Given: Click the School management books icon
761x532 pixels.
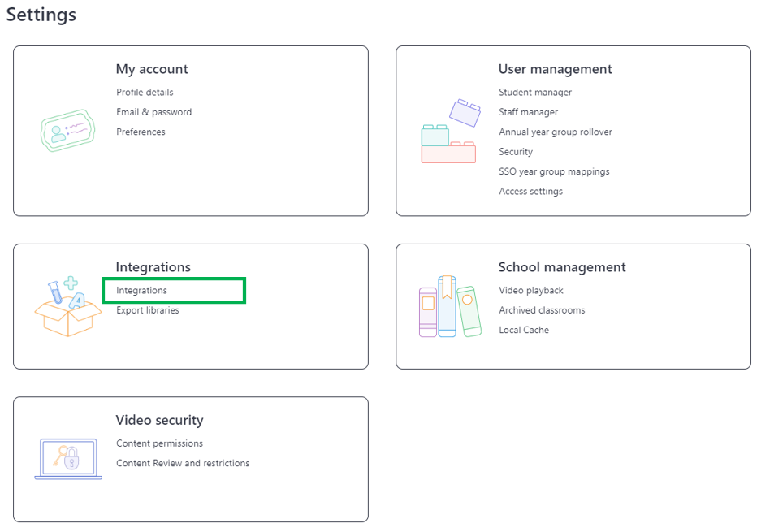Looking at the screenshot, I should point(451,306).
